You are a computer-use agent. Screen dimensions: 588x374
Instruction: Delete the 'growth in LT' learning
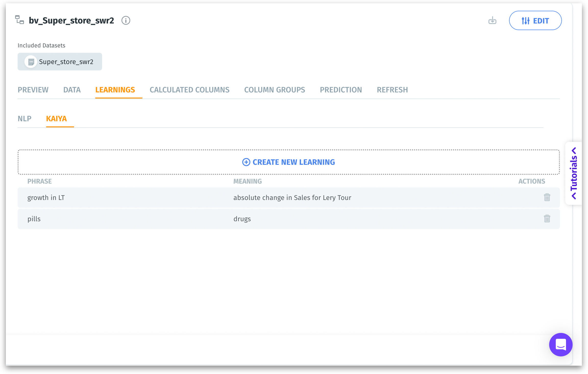coord(547,197)
